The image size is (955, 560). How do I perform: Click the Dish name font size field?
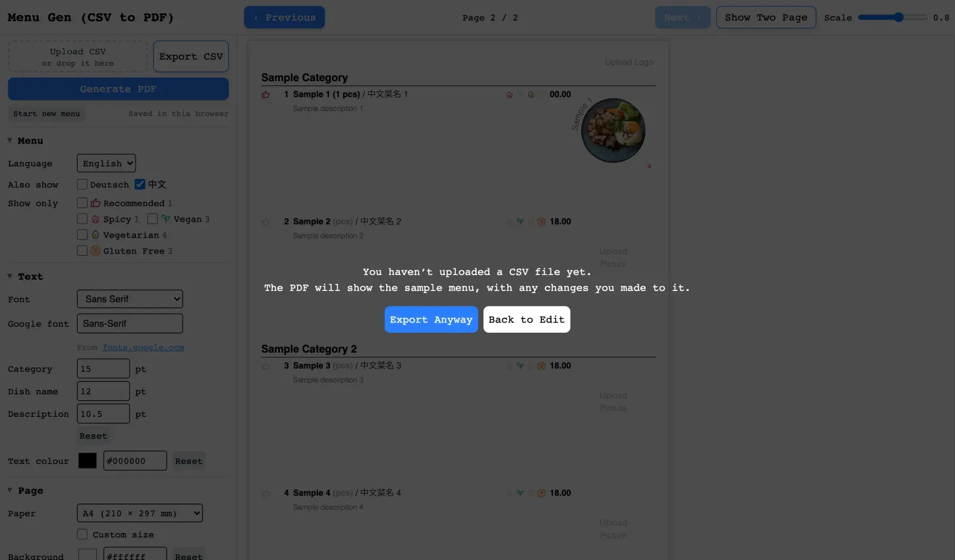(x=103, y=391)
